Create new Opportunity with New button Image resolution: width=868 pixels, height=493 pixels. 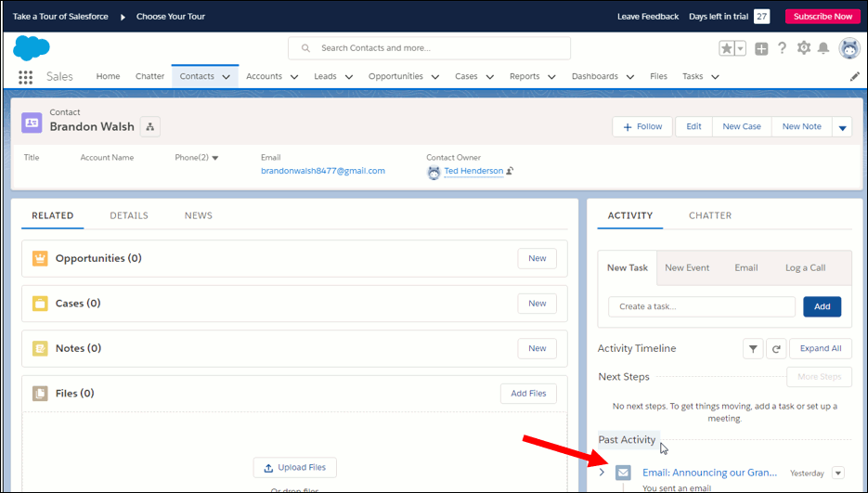click(x=537, y=259)
